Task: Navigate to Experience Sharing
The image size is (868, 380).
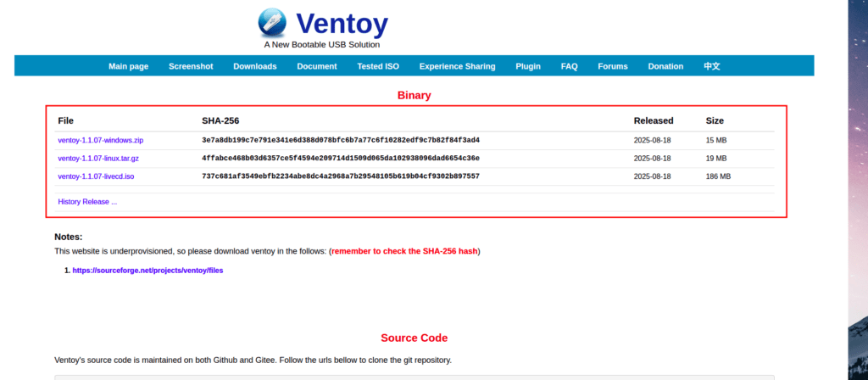Action: coord(457,66)
